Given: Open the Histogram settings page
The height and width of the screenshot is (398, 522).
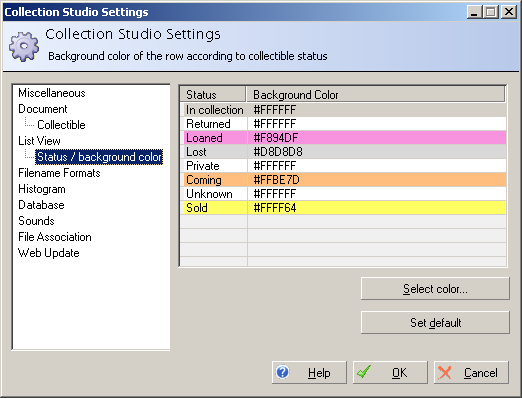Looking at the screenshot, I should (42, 189).
